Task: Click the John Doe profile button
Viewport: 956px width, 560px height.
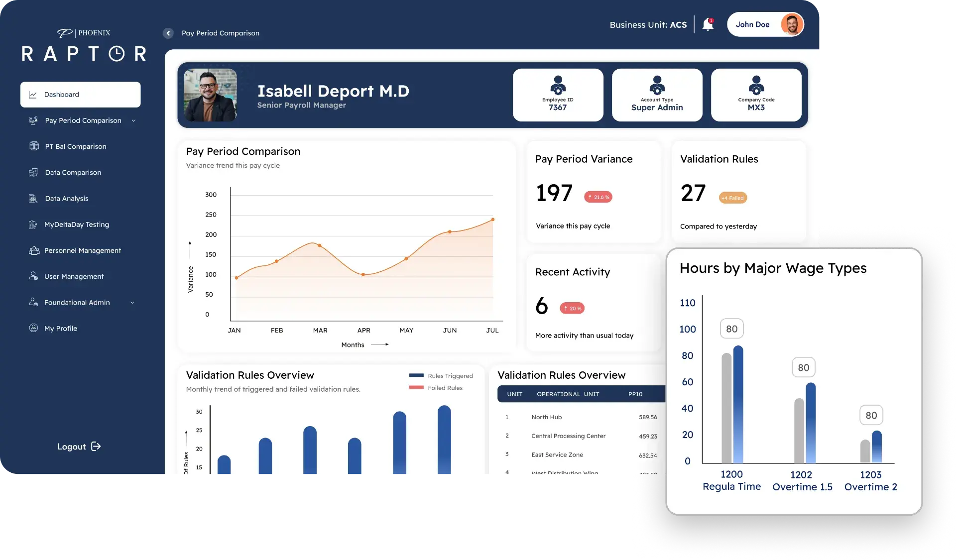Action: point(765,24)
